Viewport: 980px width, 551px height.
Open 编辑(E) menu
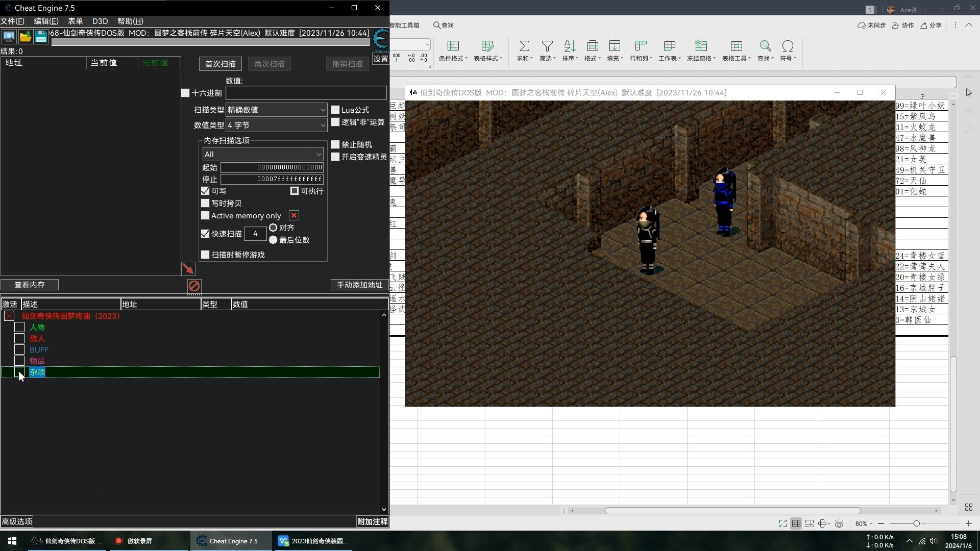click(x=46, y=21)
